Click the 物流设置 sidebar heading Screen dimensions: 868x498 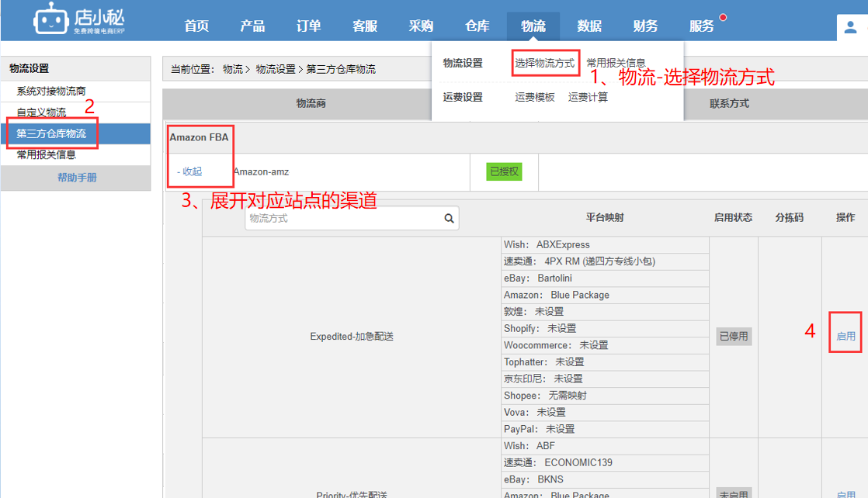[x=30, y=68]
